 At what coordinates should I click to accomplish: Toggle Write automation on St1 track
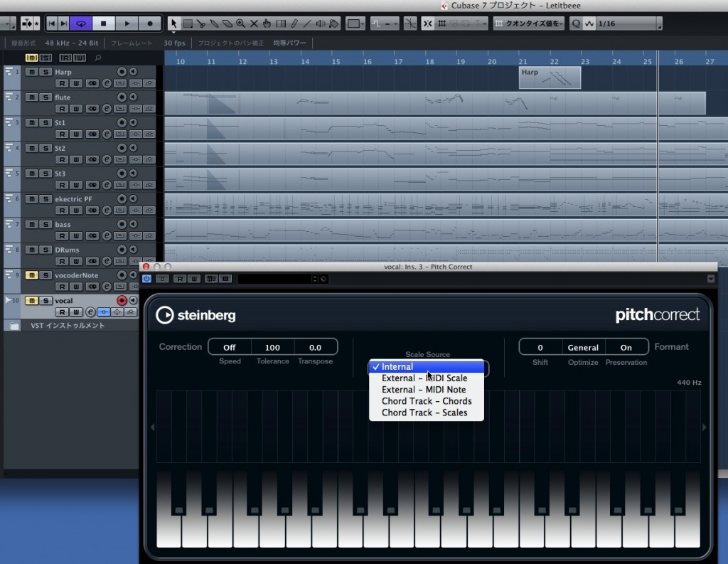[75, 134]
